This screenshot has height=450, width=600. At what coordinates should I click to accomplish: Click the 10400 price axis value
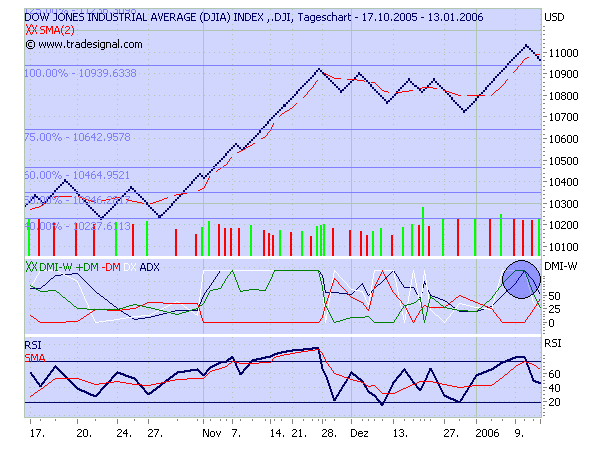point(563,182)
